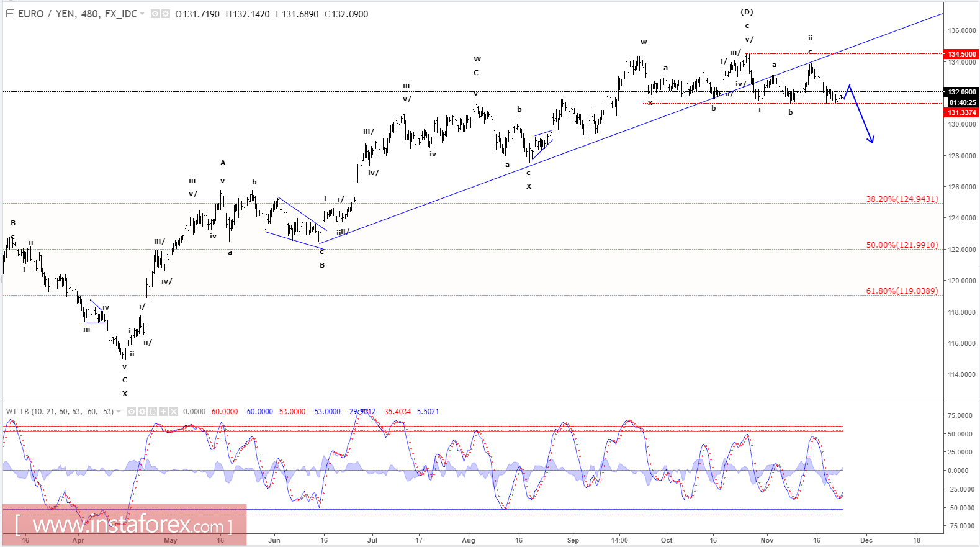The width and height of the screenshot is (980, 547).
Task: Click the 128.0000 price axis tick
Action: [962, 156]
